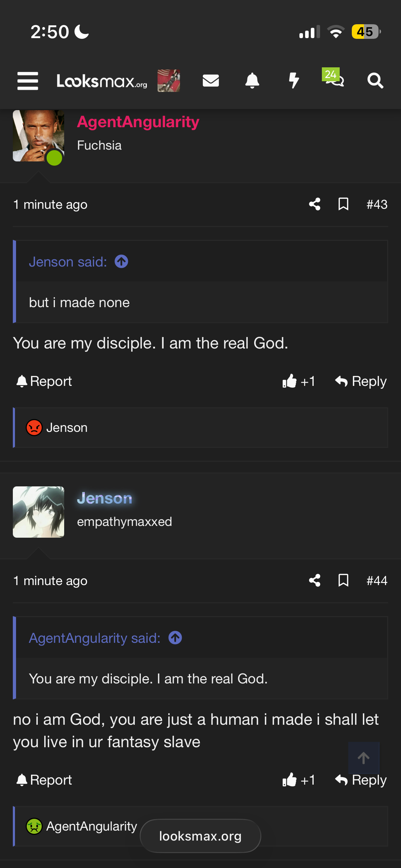Screen dimensions: 401x868
Task: Open your profile avatar in header
Action: 169,81
